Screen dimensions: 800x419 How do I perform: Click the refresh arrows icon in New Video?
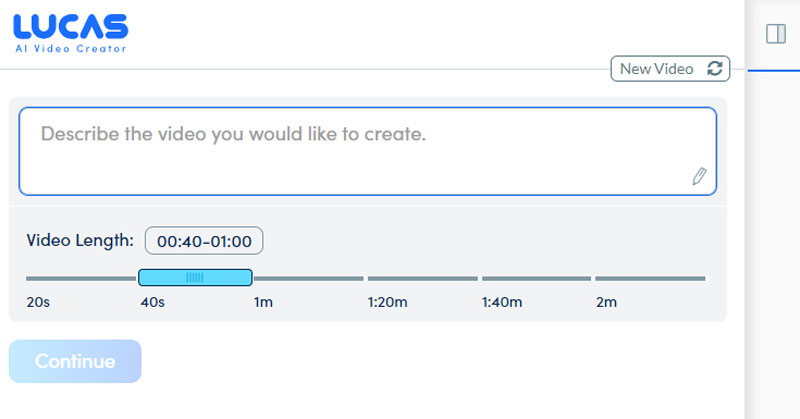click(714, 68)
